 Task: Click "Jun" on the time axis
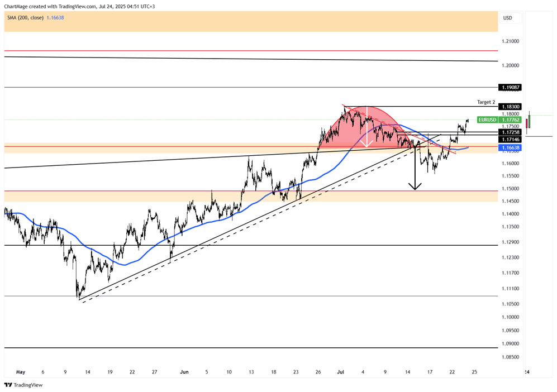184,371
